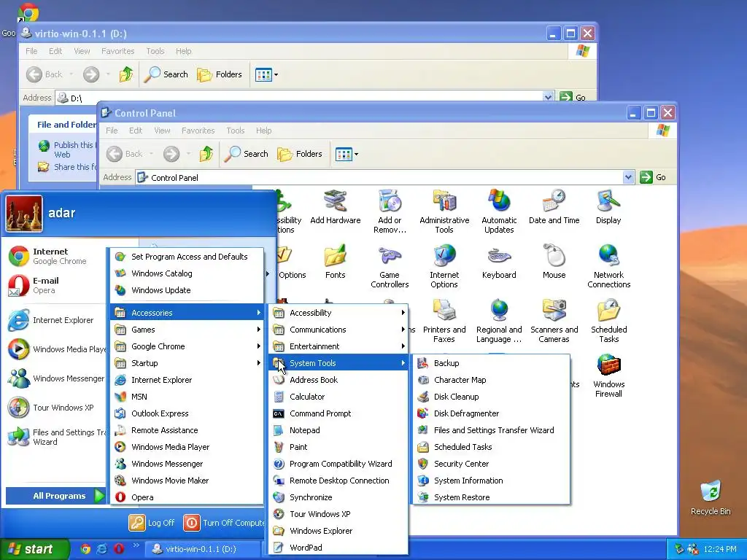Open Game Controllers icon
Image resolution: width=747 pixels, height=560 pixels.
(390, 267)
